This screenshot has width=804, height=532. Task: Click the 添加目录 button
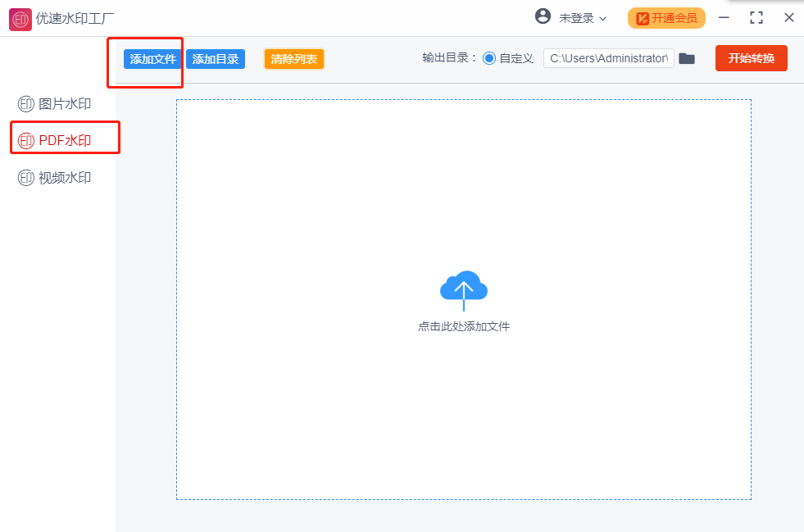(x=216, y=59)
